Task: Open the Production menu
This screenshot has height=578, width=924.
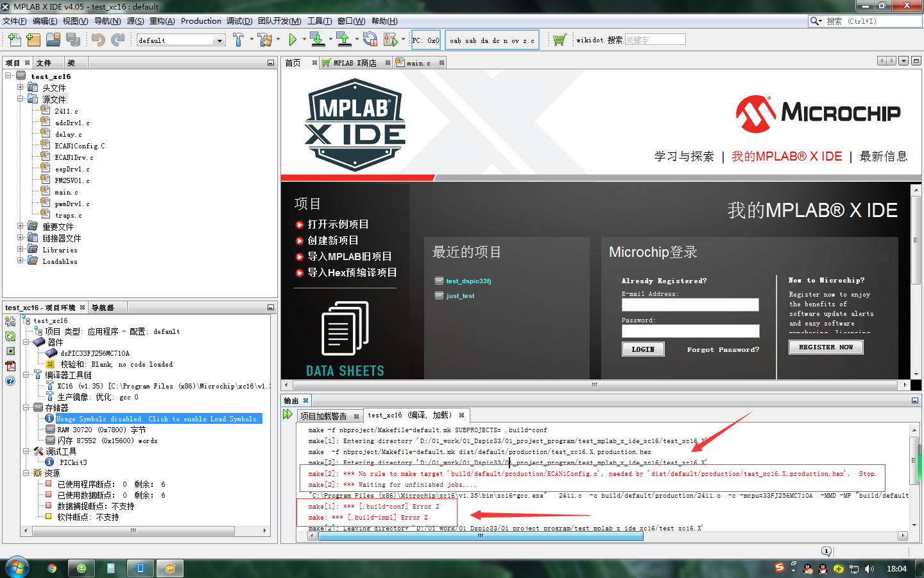Action: 201,21
